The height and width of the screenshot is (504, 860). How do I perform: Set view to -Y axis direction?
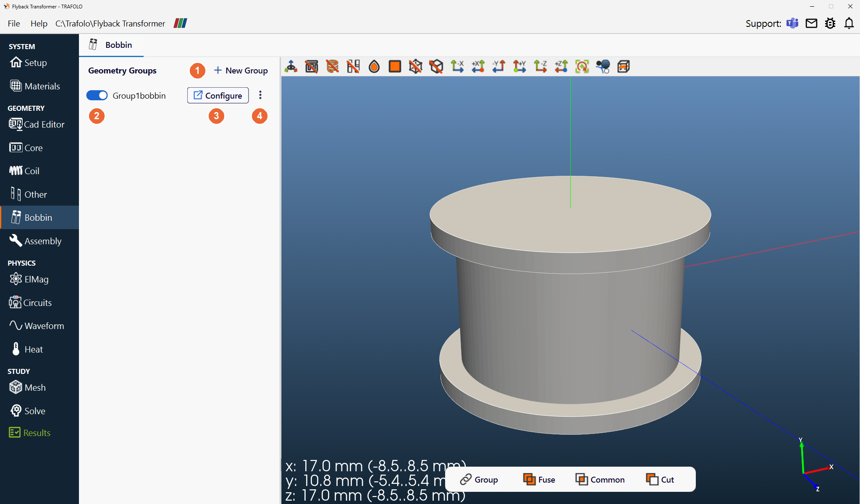[499, 66]
